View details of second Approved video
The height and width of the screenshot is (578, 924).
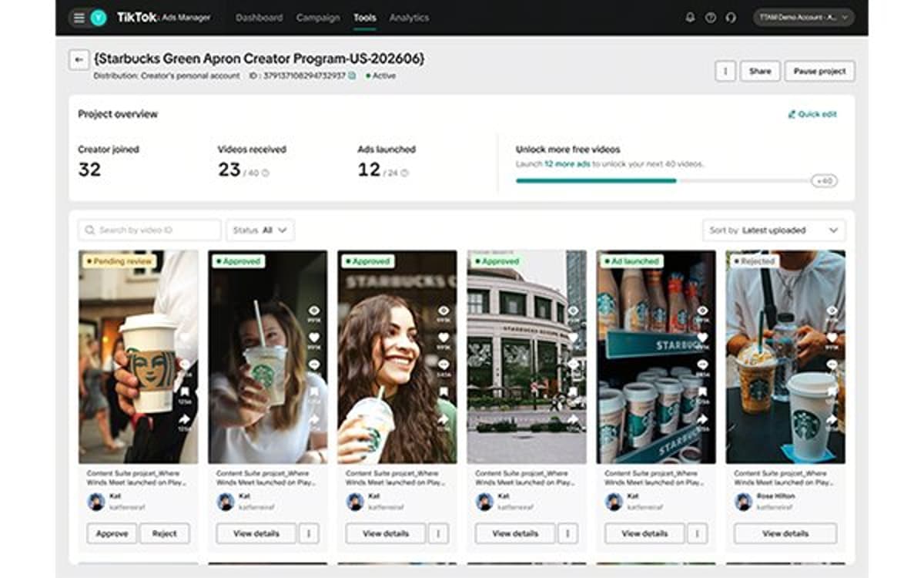pyautogui.click(x=386, y=533)
